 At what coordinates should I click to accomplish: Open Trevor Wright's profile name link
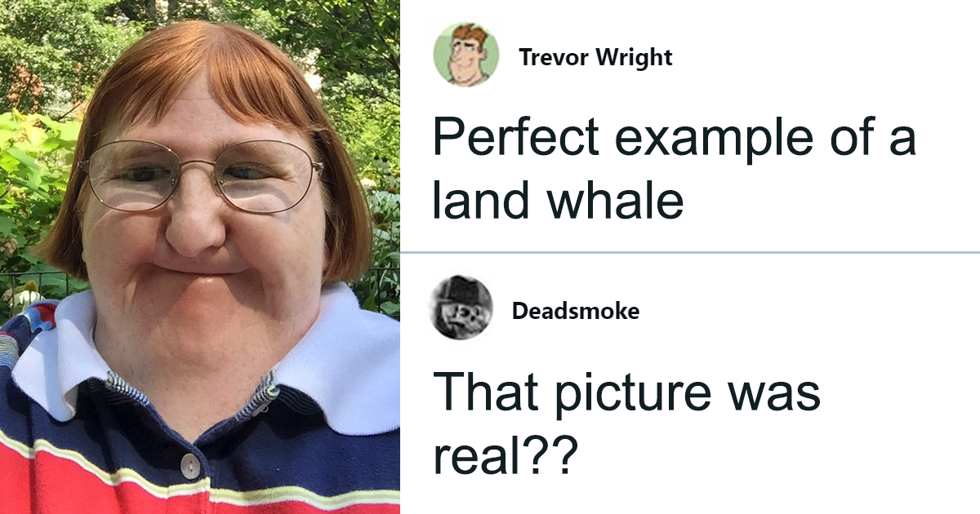pyautogui.click(x=595, y=57)
